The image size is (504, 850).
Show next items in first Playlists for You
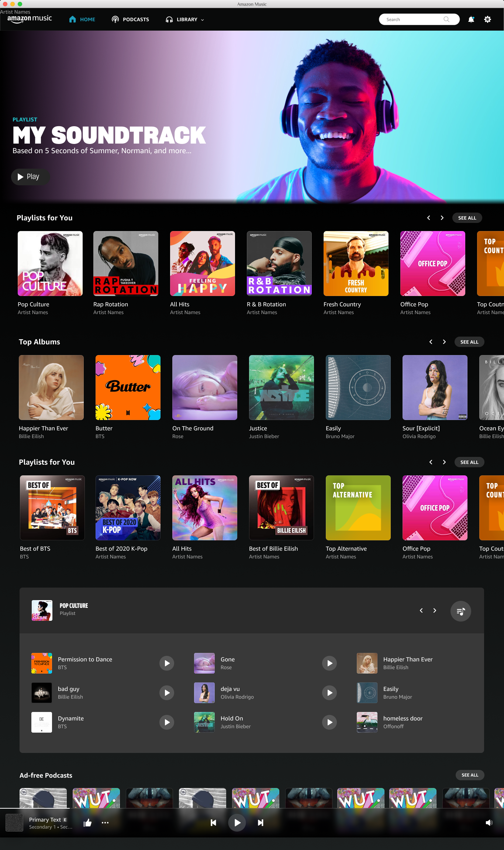click(442, 218)
